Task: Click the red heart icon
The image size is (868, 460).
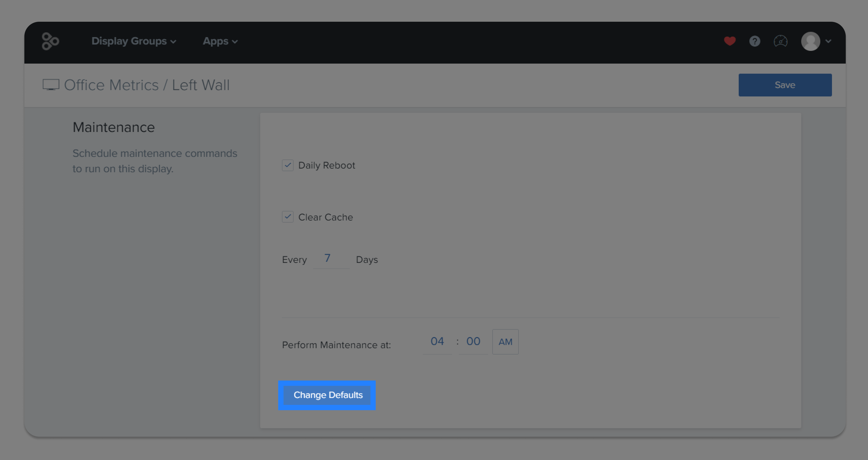Action: pyautogui.click(x=729, y=41)
